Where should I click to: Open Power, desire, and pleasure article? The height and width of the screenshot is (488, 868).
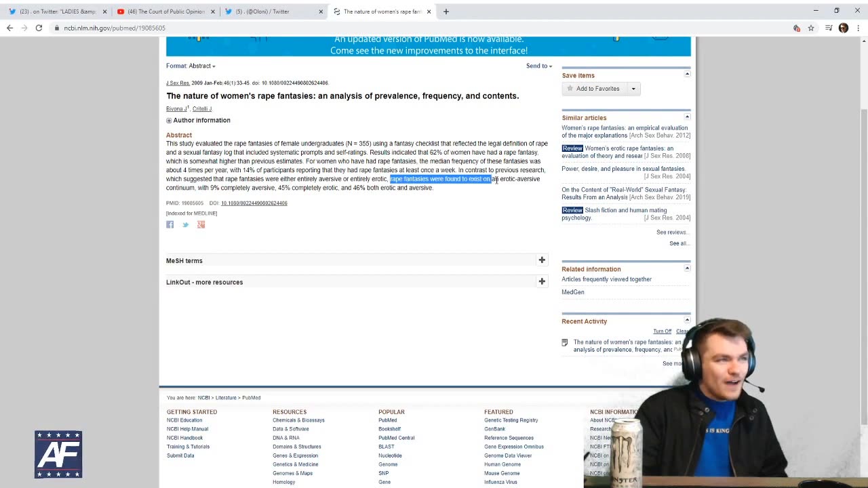[623, 169]
